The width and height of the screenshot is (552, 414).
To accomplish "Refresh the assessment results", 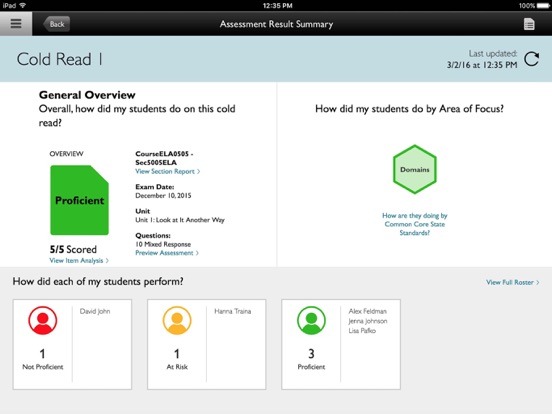I will (x=531, y=59).
